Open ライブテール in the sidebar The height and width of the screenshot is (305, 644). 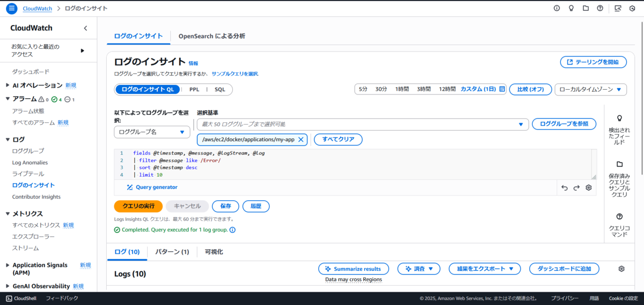coord(28,174)
